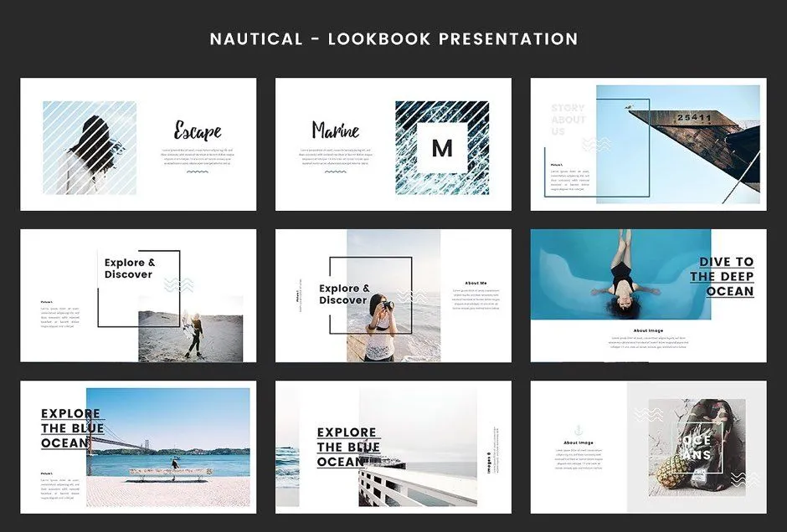The height and width of the screenshot is (532, 787).
Task: Click the About Image label under pool photo
Action: coord(648,331)
